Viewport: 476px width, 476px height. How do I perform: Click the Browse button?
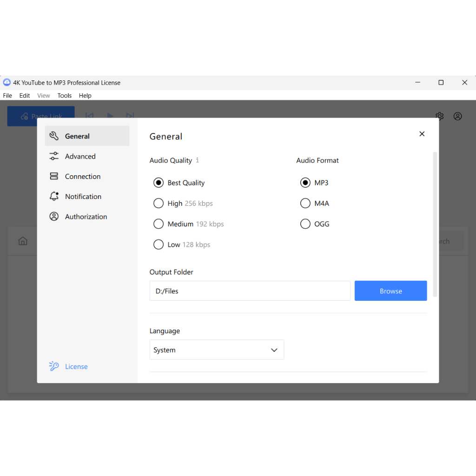click(390, 291)
